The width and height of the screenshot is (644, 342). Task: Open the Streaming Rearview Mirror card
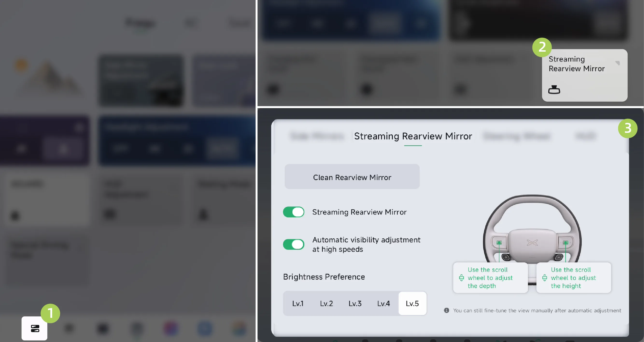[x=585, y=75]
